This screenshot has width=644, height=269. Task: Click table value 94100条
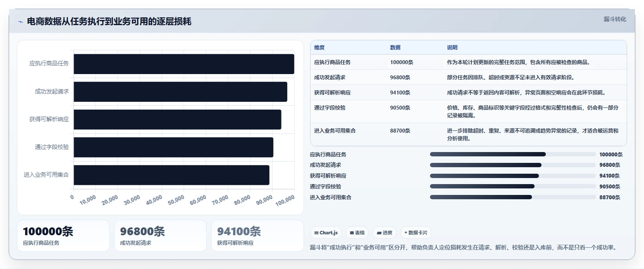click(400, 93)
